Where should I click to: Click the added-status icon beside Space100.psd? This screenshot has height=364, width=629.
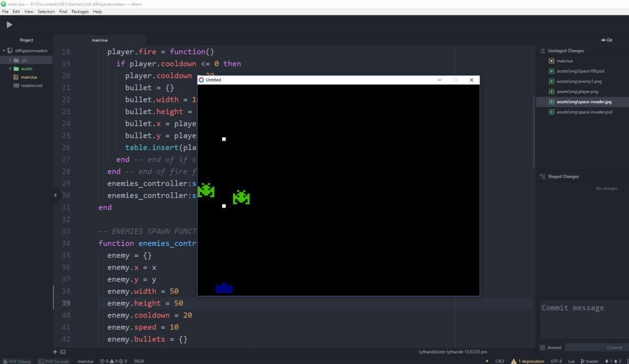point(552,71)
